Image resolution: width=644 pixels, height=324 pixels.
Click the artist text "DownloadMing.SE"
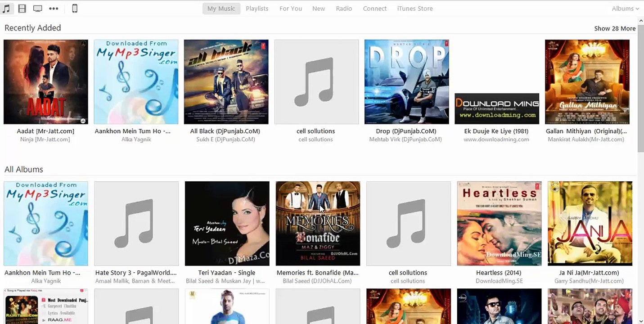[499, 281]
